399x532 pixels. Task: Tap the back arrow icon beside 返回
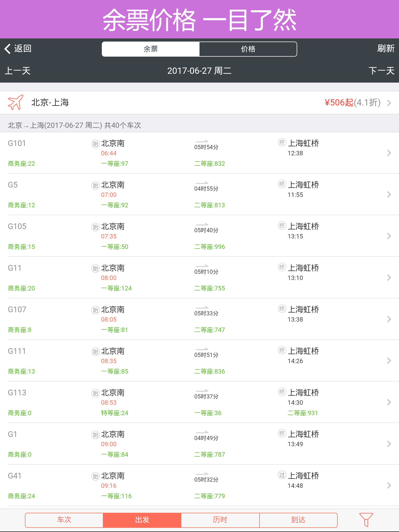click(x=8, y=49)
